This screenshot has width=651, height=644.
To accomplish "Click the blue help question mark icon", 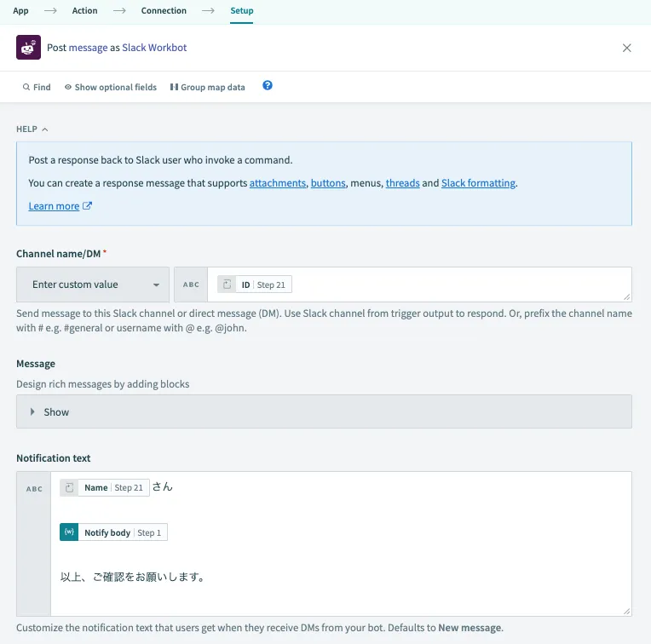I will click(268, 86).
